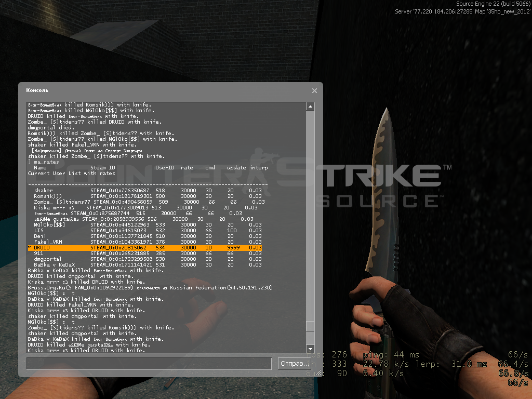Click BaBka v KeDaX name in rates table
This screenshot has height=399, width=532.
coord(54,265)
